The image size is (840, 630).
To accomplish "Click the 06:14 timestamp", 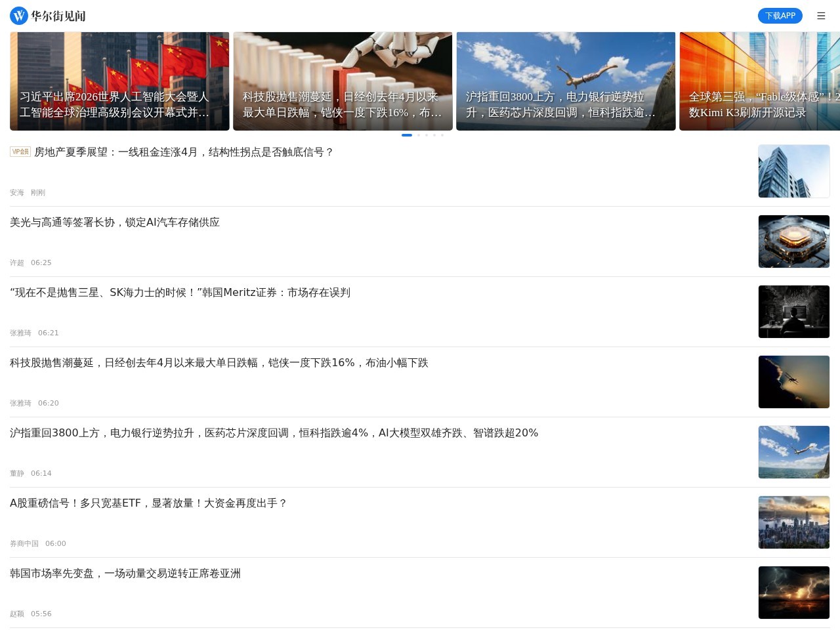I will 41,473.
